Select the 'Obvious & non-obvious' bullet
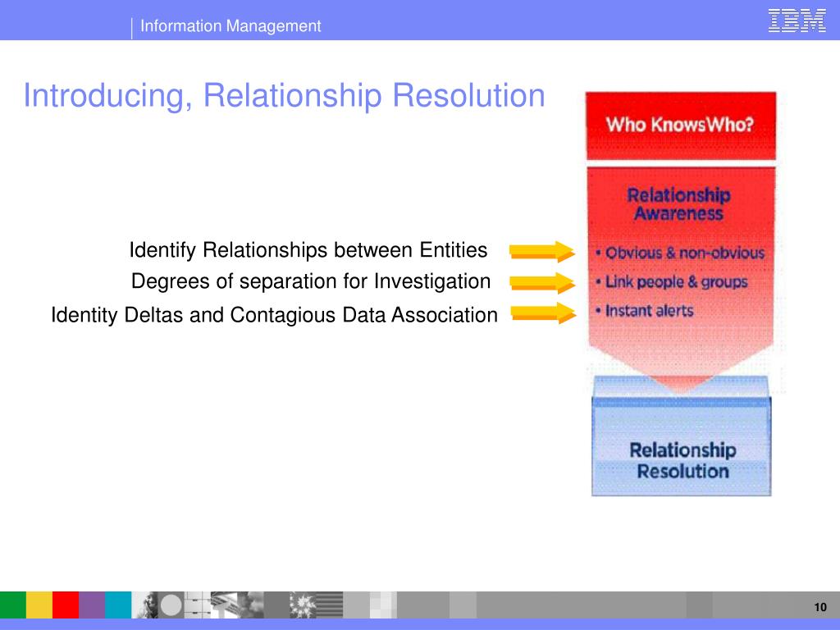 click(680, 253)
